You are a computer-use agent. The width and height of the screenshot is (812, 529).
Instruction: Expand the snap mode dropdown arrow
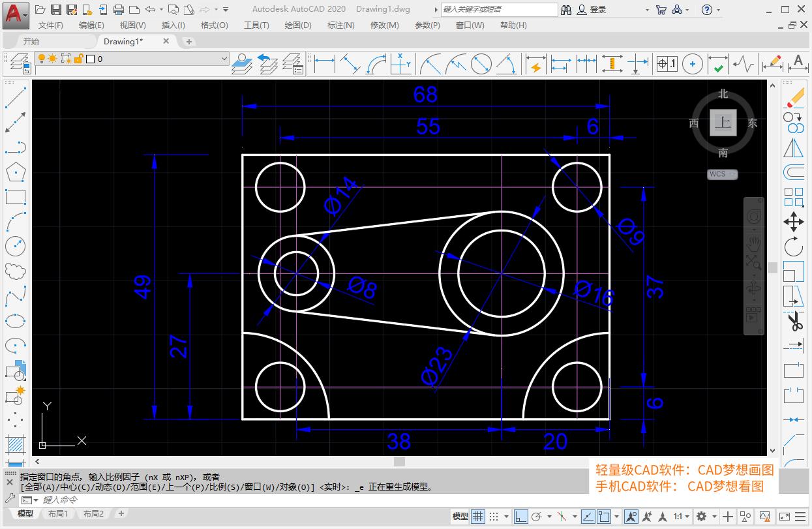tap(506, 515)
